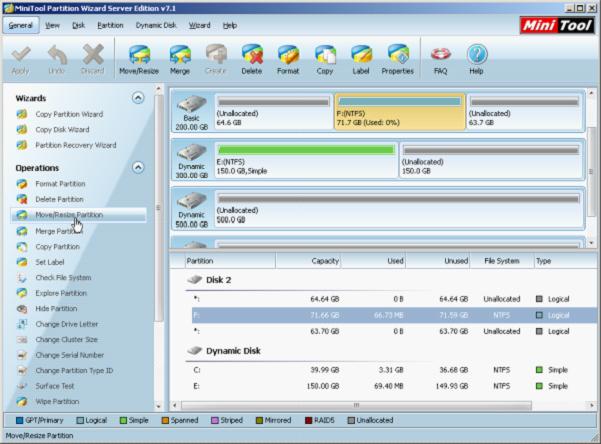Sort by the Capacity column header
This screenshot has height=444, width=601.
[x=308, y=261]
